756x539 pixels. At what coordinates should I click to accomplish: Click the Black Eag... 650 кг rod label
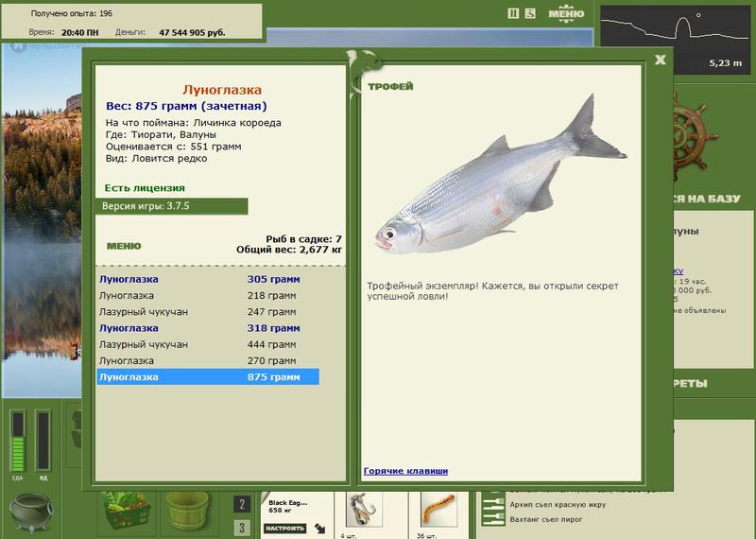pyautogui.click(x=287, y=506)
